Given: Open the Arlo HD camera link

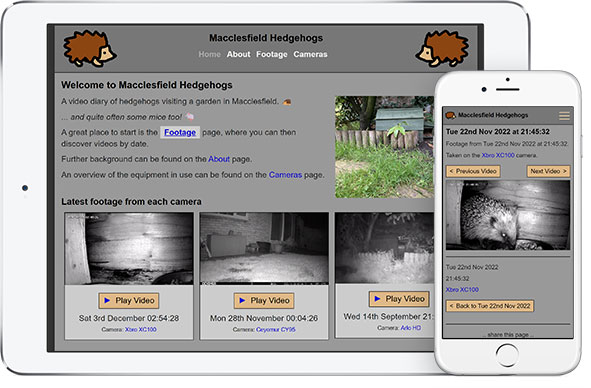Looking at the screenshot, I should click(x=411, y=328).
